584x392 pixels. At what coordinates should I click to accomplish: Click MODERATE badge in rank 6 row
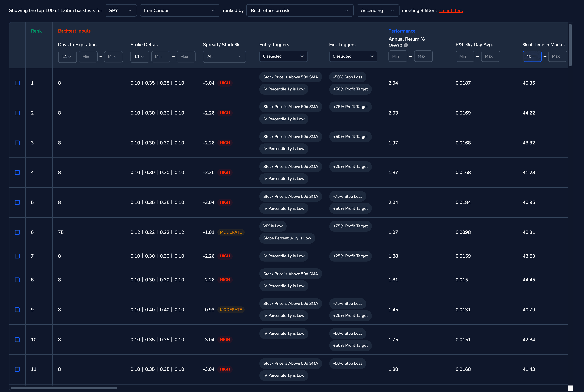[x=231, y=232]
